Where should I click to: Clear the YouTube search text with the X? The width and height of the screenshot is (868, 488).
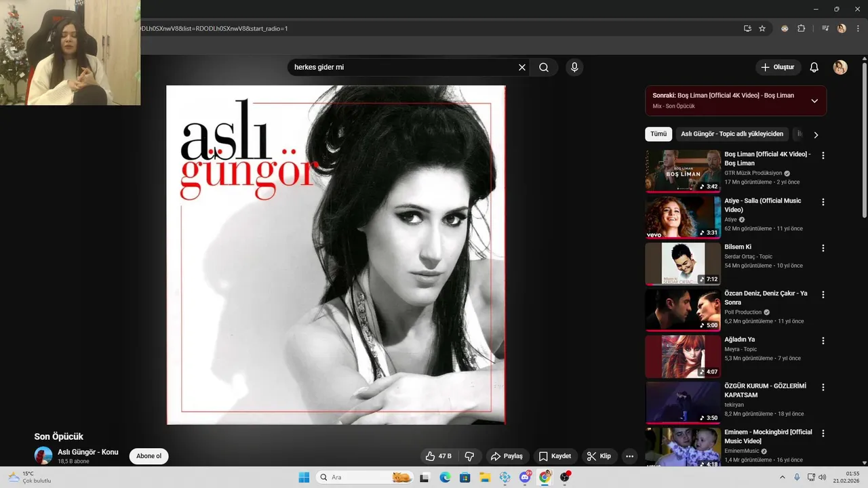522,67
